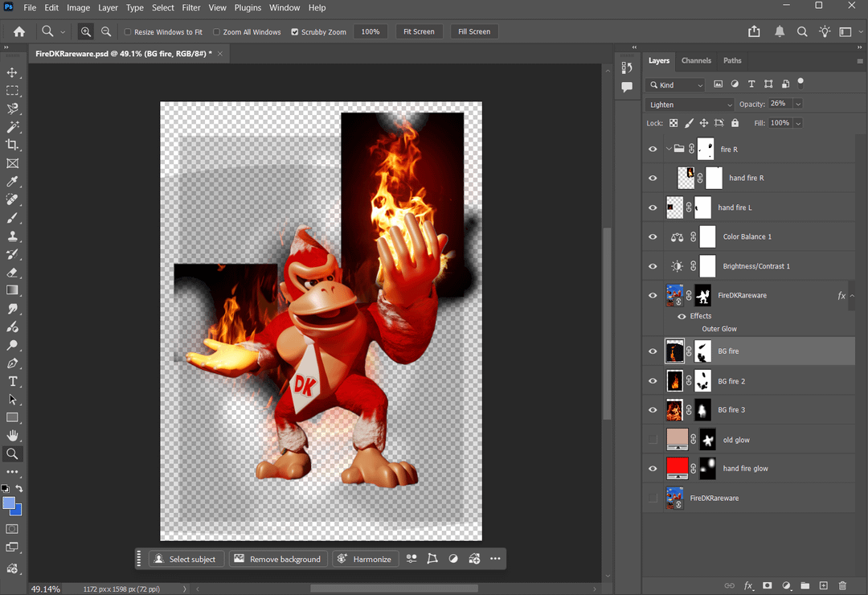Image resolution: width=868 pixels, height=595 pixels.
Task: Click the Remove background button
Action: coord(277,559)
